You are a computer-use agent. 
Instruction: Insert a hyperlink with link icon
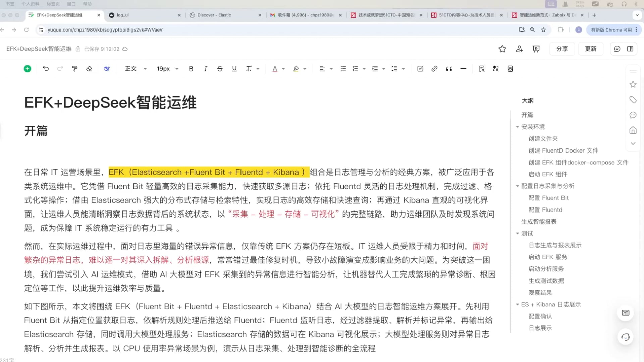[434, 69]
